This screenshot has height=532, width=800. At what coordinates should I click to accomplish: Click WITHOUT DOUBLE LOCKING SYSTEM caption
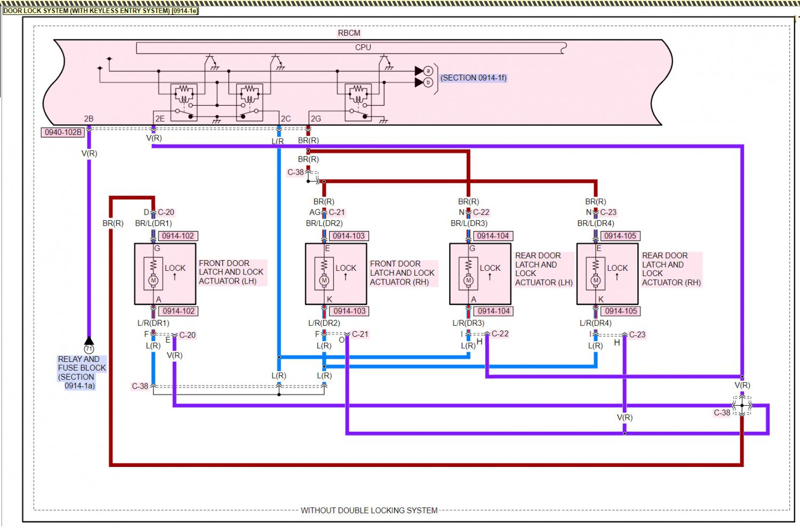pyautogui.click(x=369, y=510)
